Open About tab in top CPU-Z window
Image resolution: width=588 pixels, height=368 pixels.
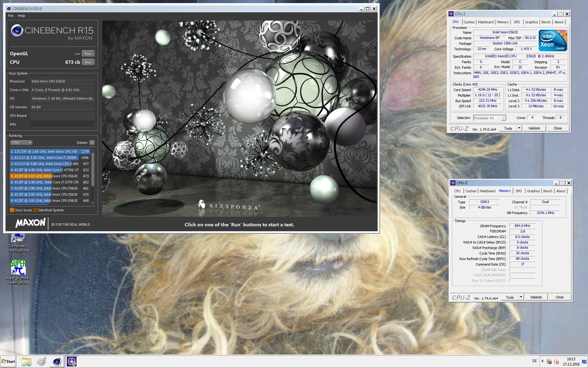pos(559,22)
